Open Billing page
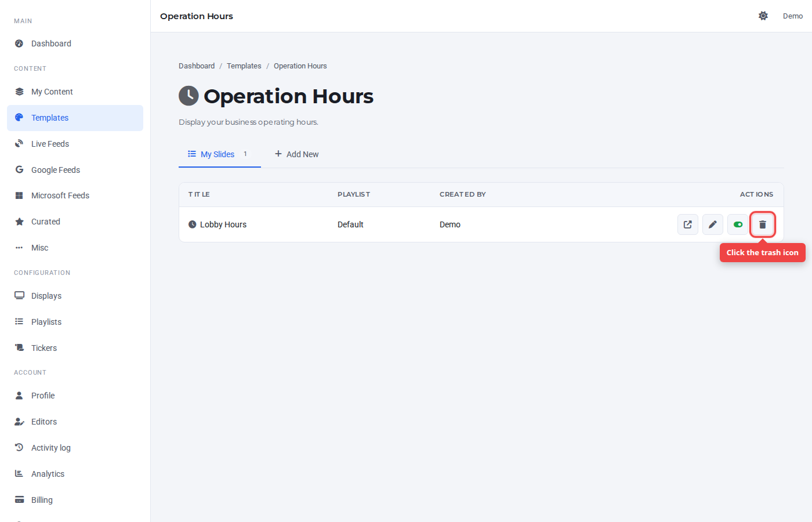 (75, 500)
